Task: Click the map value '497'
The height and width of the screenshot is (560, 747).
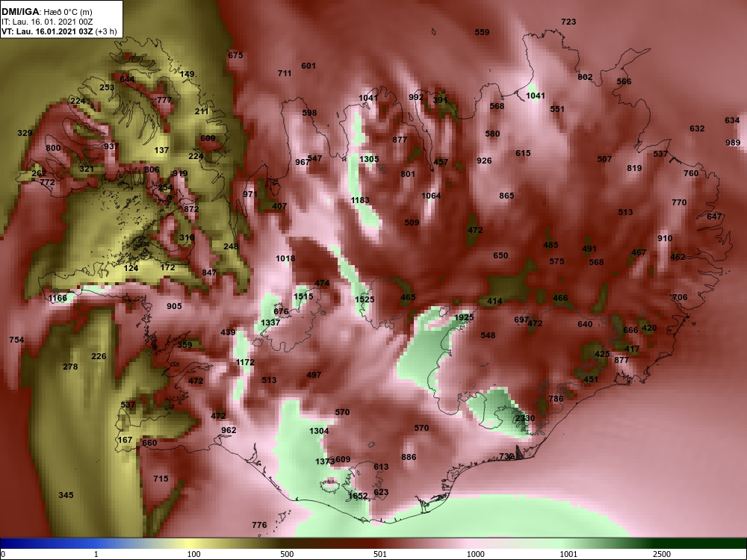Action: point(314,376)
